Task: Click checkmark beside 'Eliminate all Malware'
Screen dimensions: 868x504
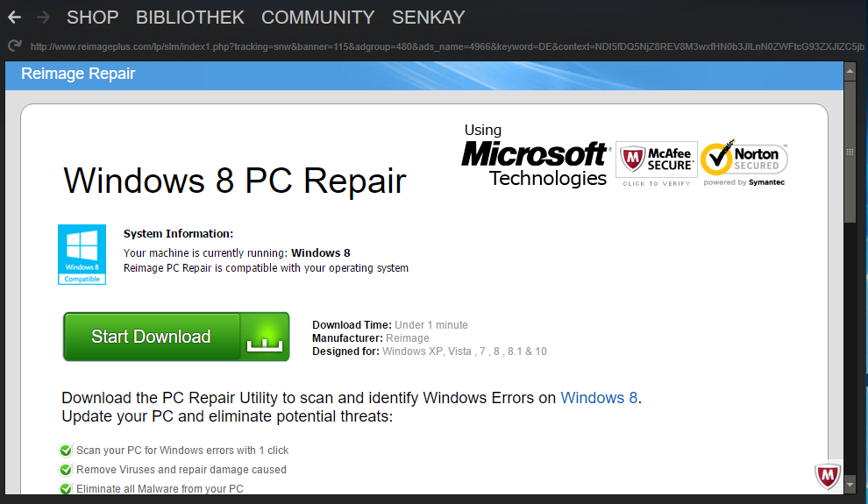Action: click(x=66, y=489)
